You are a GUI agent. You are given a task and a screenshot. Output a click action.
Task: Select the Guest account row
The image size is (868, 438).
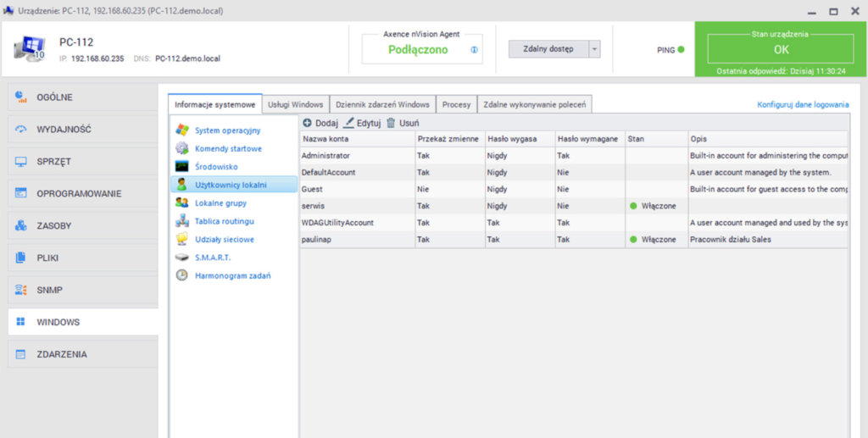click(574, 189)
